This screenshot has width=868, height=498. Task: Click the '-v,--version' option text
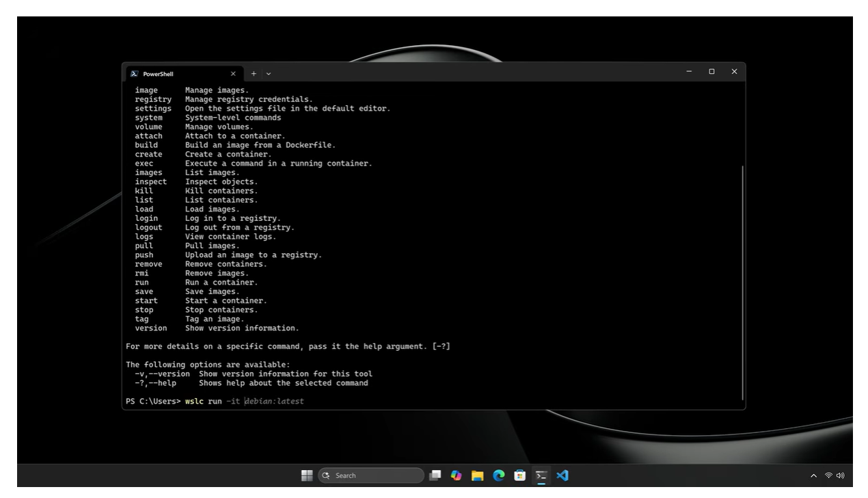tap(162, 373)
